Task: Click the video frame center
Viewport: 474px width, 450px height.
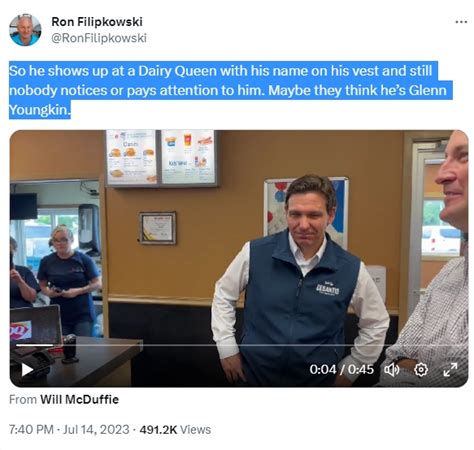Action: coord(239,258)
